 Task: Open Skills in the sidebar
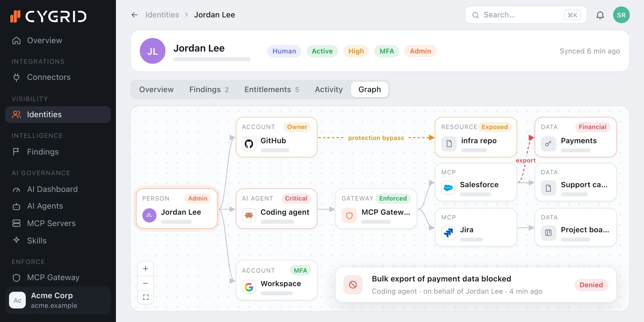[x=58, y=241]
